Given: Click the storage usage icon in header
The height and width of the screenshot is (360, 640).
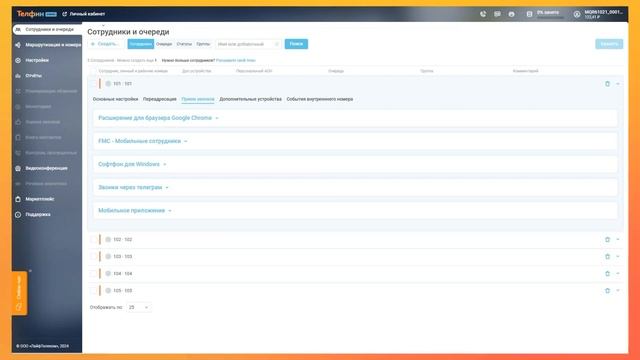Looking at the screenshot, I should point(529,14).
